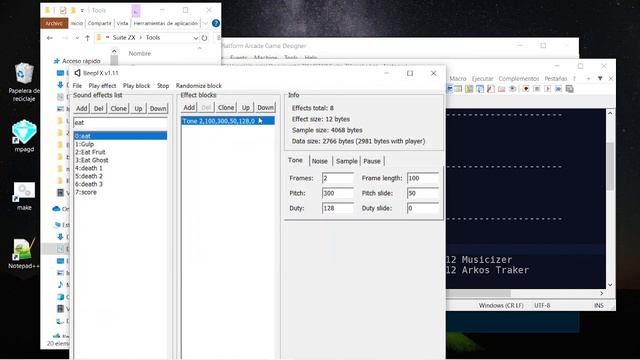Screen dimensions: 640x360
Task: Click the Frames input field
Action: 338,178
